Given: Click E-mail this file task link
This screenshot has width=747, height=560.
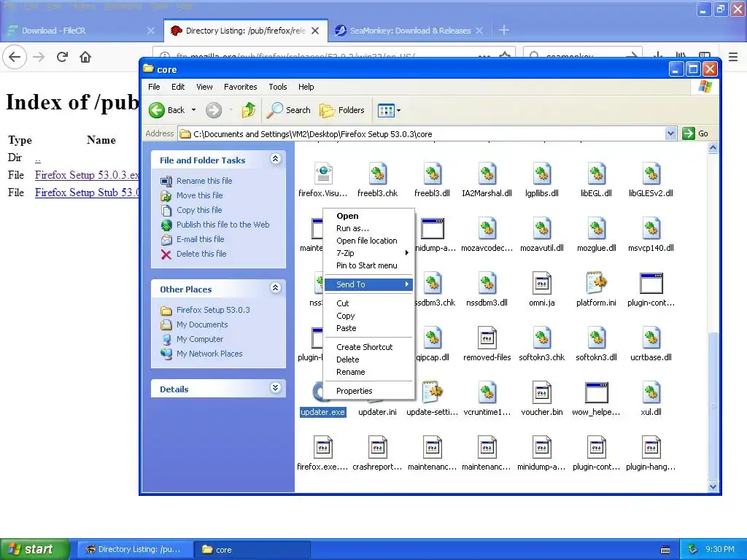Looking at the screenshot, I should click(x=200, y=239).
